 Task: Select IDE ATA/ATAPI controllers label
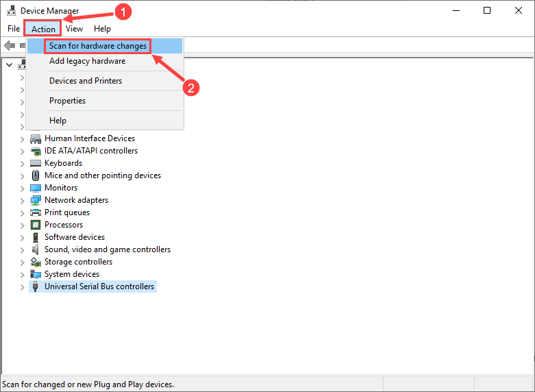[91, 151]
